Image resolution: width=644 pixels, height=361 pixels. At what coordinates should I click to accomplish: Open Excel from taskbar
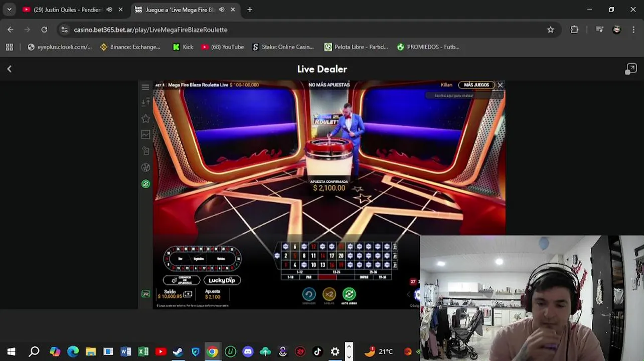coord(143,351)
